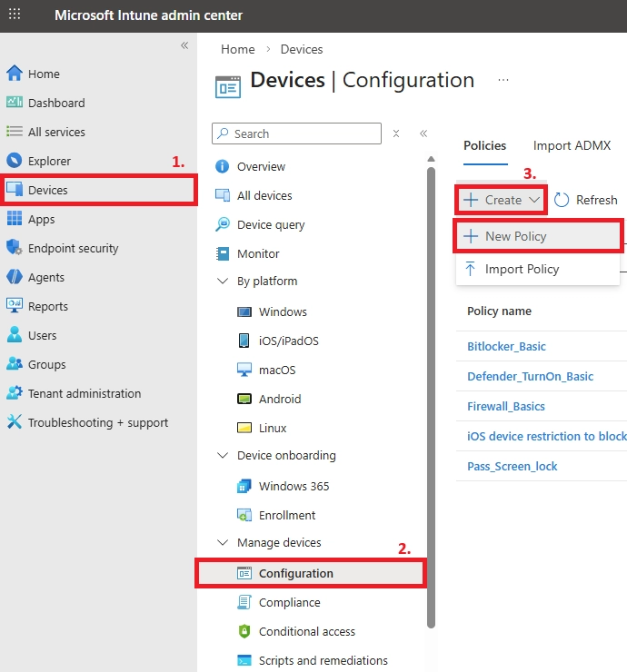Click the Dashboard chart icon
This screenshot has width=627, height=672.
pyautogui.click(x=15, y=103)
